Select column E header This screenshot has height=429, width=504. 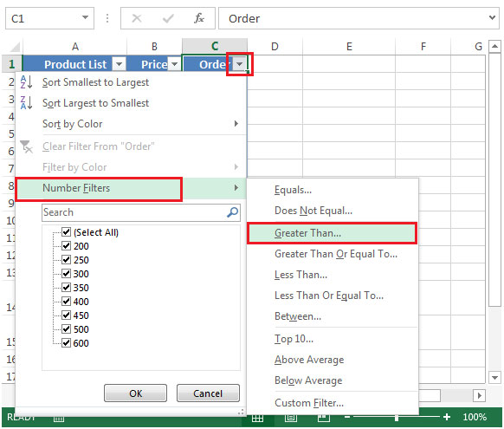(349, 47)
